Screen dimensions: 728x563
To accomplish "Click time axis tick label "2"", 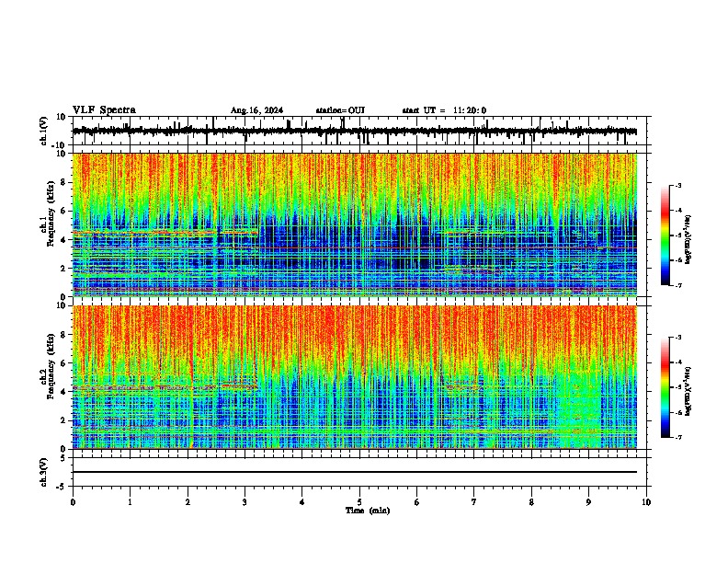I will click(x=188, y=502).
